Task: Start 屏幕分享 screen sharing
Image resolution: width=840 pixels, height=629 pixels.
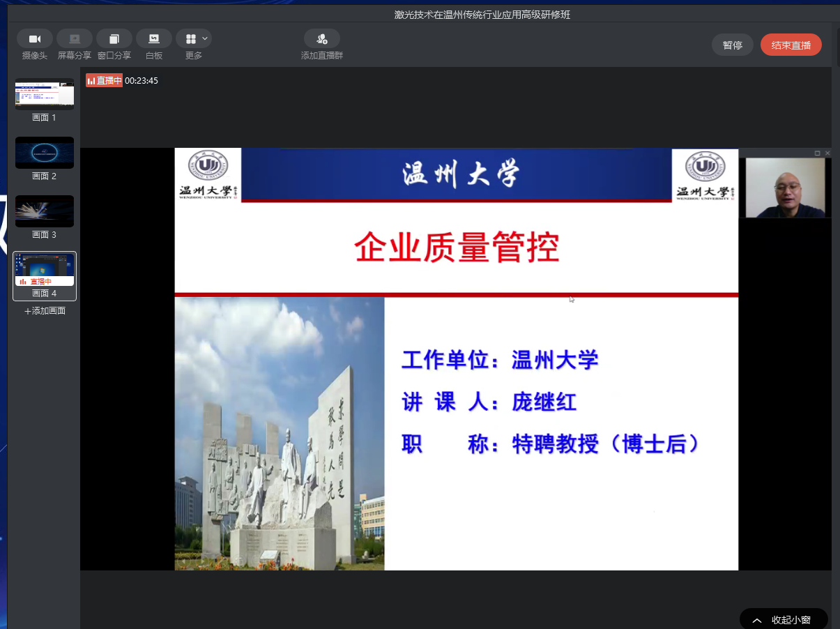Action: [75, 39]
